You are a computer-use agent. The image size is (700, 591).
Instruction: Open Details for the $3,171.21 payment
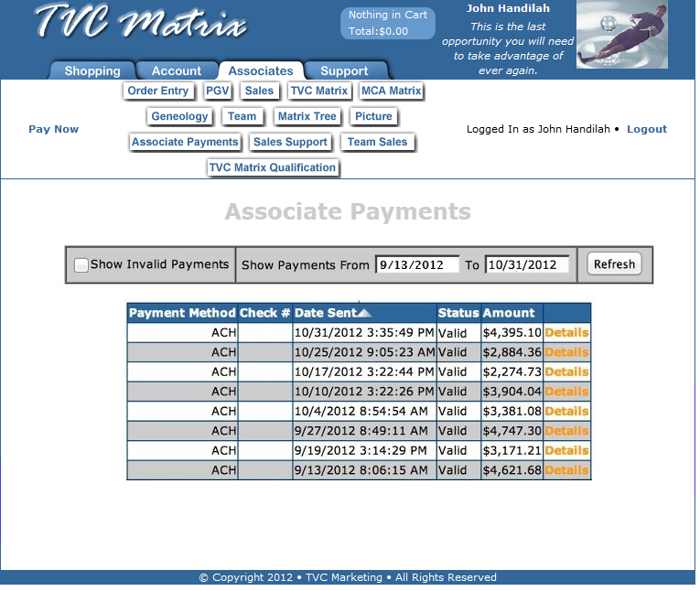pos(566,450)
